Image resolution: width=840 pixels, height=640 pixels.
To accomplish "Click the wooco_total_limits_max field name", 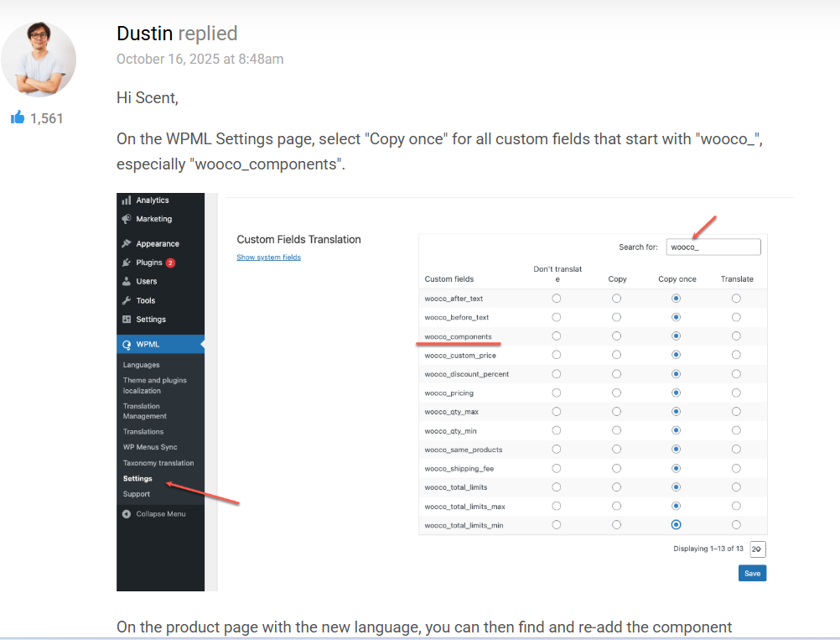I will tap(464, 507).
